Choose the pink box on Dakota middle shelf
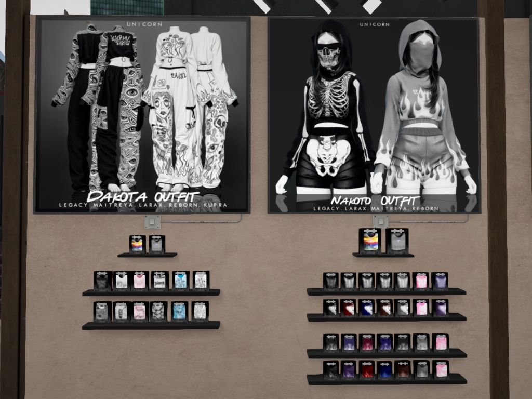The width and height of the screenshot is (532, 399). tap(139, 281)
